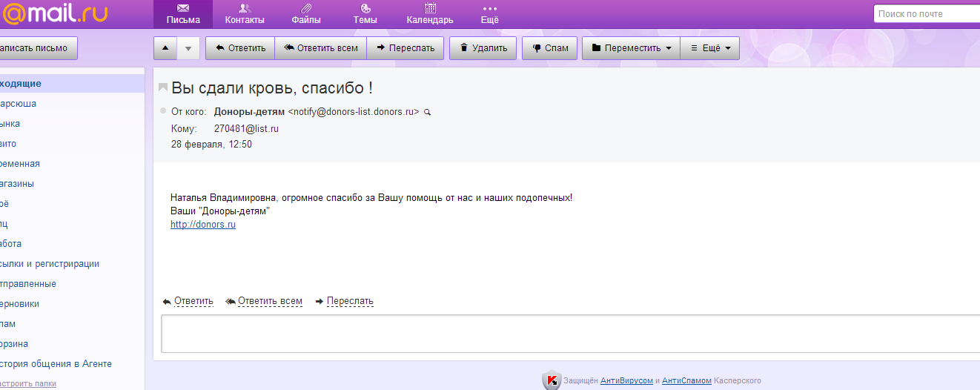Open the http://donors.ru link

202,225
